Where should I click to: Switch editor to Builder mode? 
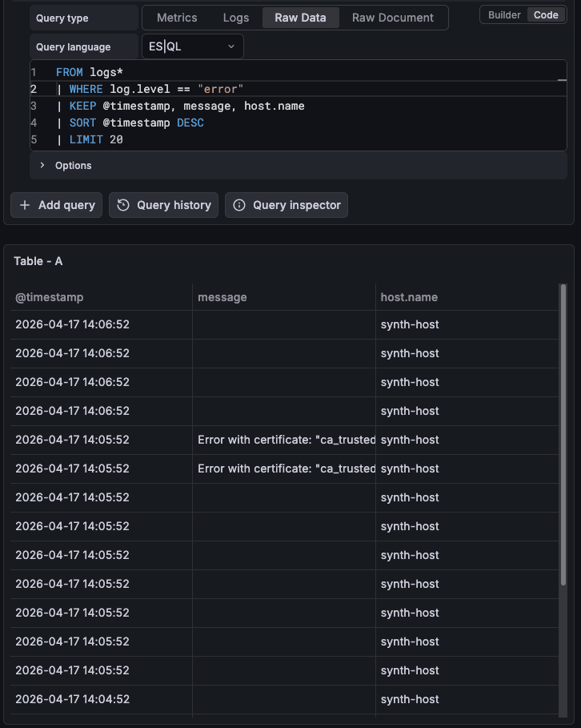(504, 15)
